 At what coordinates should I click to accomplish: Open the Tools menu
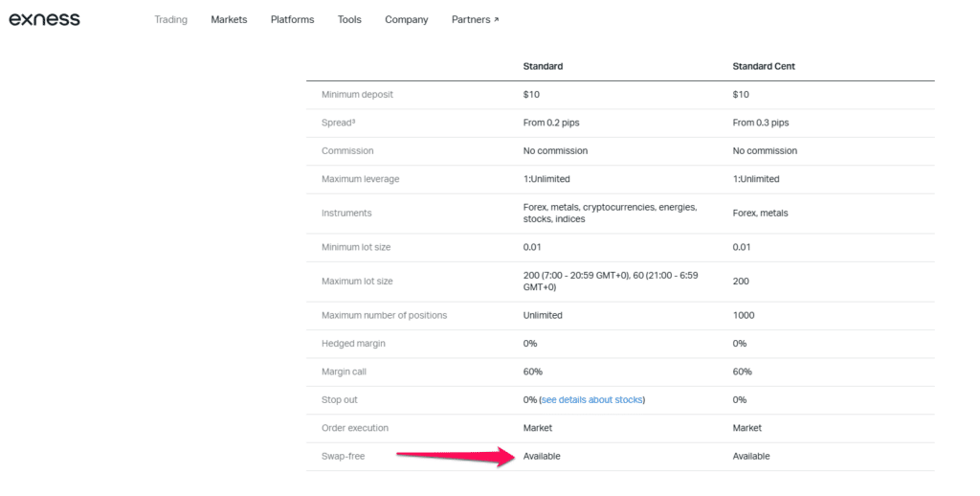349,19
